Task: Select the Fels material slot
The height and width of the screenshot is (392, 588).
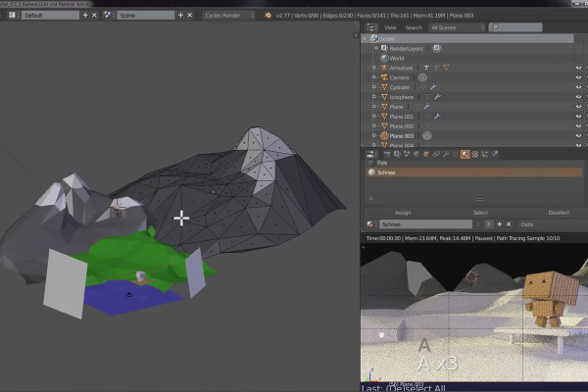Action: pos(474,163)
